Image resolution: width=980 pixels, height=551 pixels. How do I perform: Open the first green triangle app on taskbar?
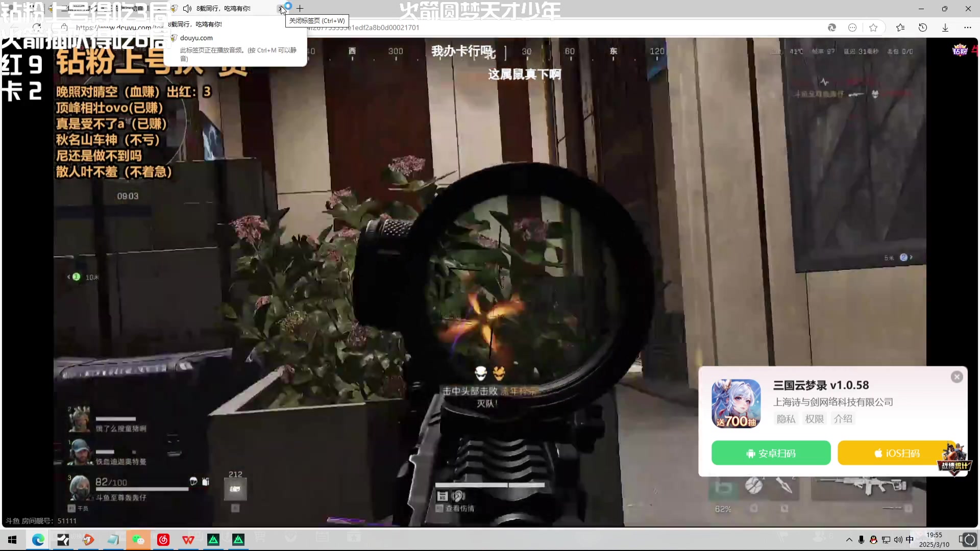213,540
